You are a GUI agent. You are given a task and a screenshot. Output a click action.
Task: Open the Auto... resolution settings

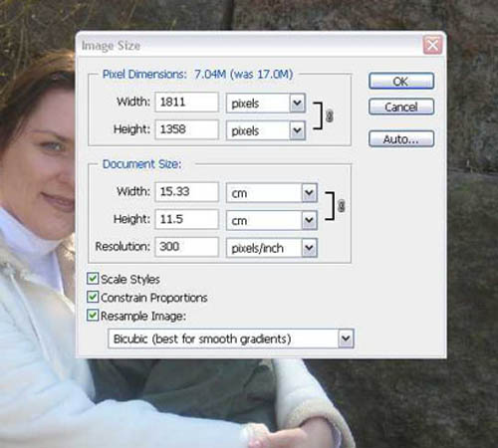pos(401,138)
